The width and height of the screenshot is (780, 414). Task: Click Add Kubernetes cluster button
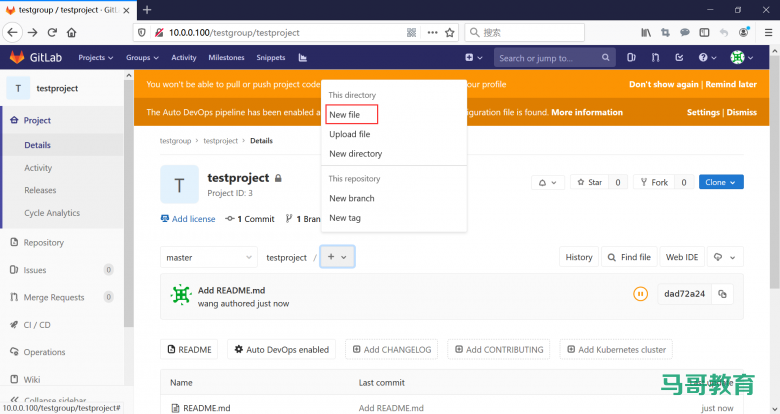(x=616, y=349)
